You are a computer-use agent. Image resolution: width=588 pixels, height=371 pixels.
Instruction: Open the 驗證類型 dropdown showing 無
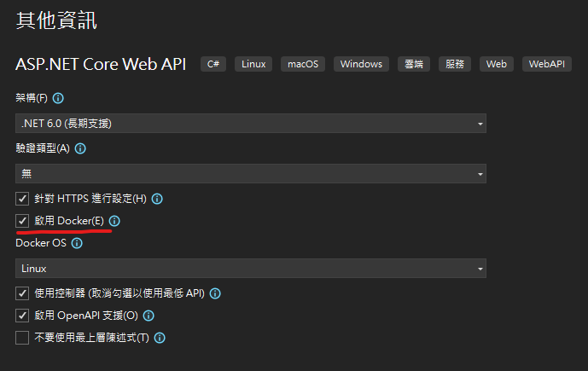tap(251, 173)
